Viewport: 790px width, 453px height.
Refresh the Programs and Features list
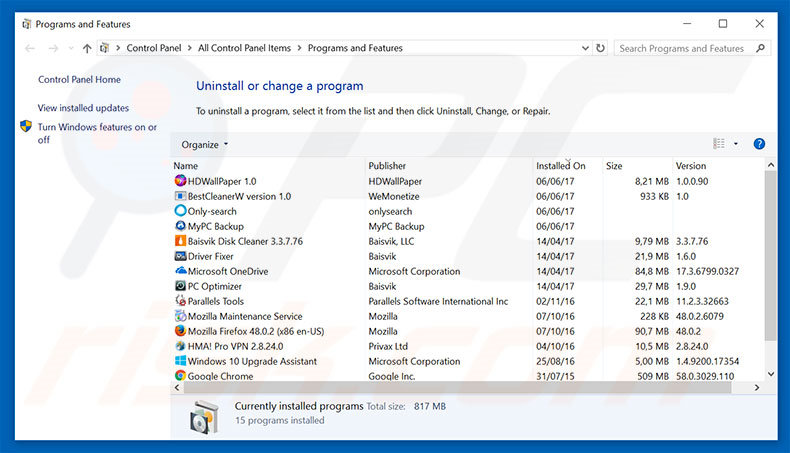click(x=601, y=48)
